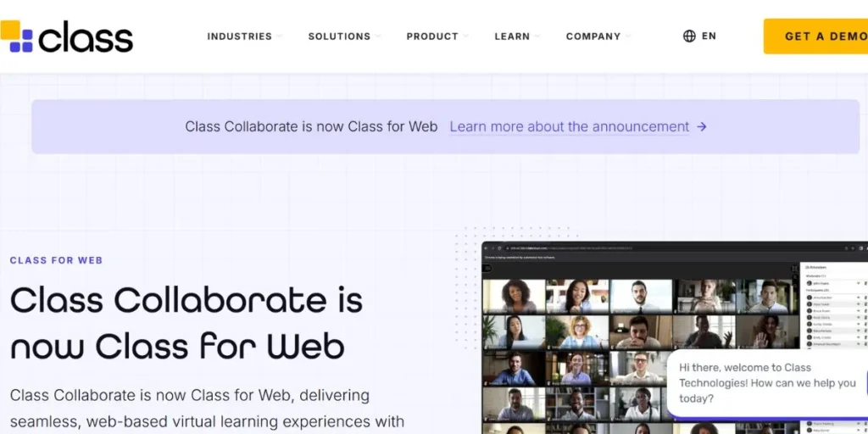The height and width of the screenshot is (434, 868).
Task: Click the arrow icon after the announcement link
Action: tap(702, 127)
